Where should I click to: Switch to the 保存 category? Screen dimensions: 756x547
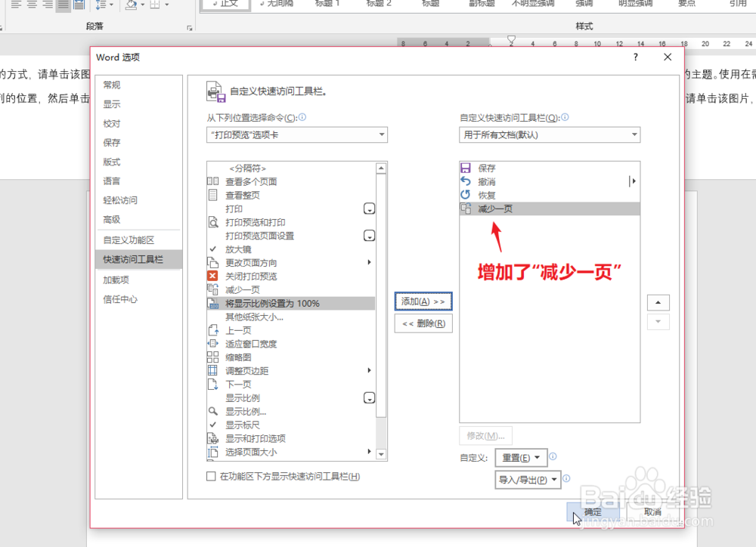tap(139, 143)
